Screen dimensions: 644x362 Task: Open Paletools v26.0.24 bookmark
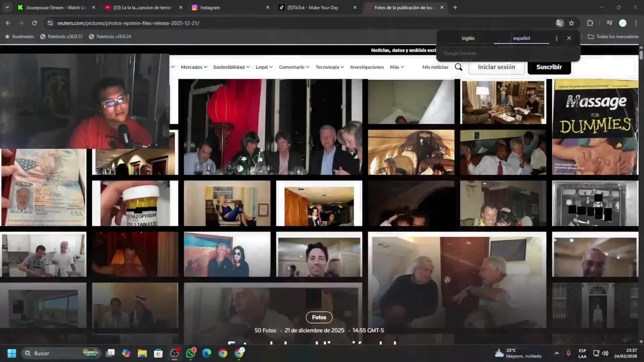point(110,37)
